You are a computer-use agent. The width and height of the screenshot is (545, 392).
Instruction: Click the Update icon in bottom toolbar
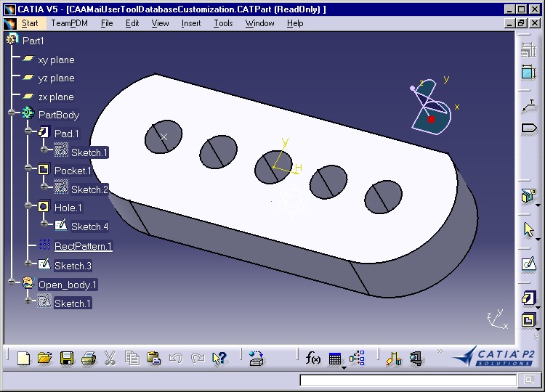pyautogui.click(x=257, y=358)
